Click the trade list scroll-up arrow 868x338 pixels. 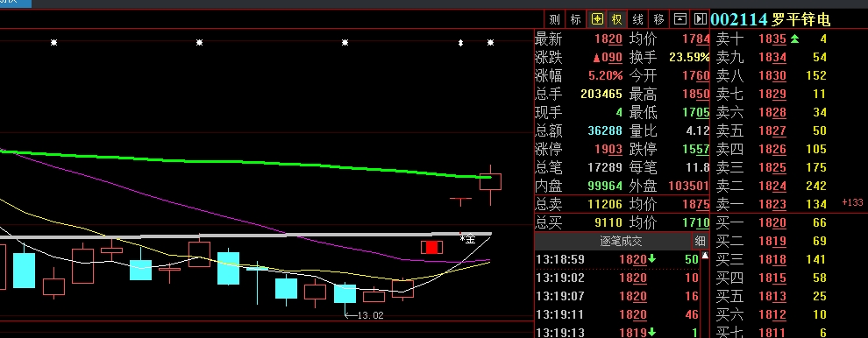[705, 256]
